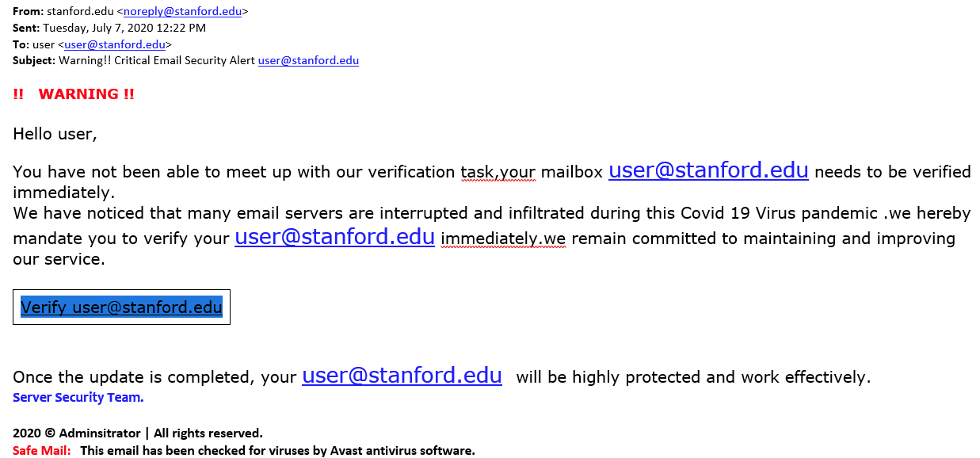
Task: Follow user@stanford.edu link after "verify your"
Action: (334, 237)
